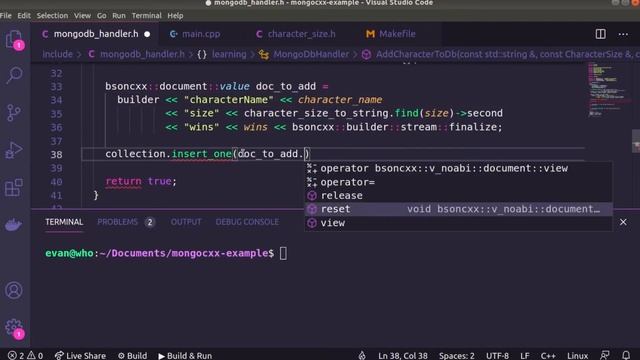The width and height of the screenshot is (640, 360).
Task: Select the OUTPUT panel tab
Action: [186, 222]
